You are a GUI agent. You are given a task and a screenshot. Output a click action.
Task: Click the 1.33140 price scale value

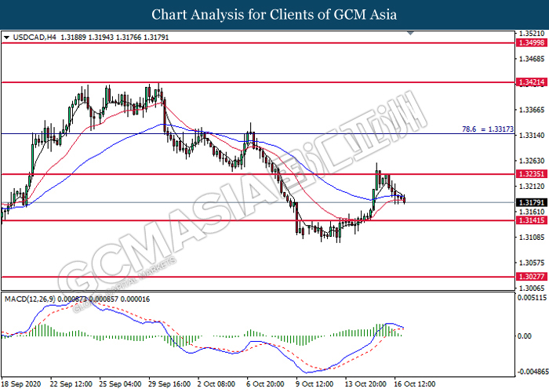click(x=532, y=136)
